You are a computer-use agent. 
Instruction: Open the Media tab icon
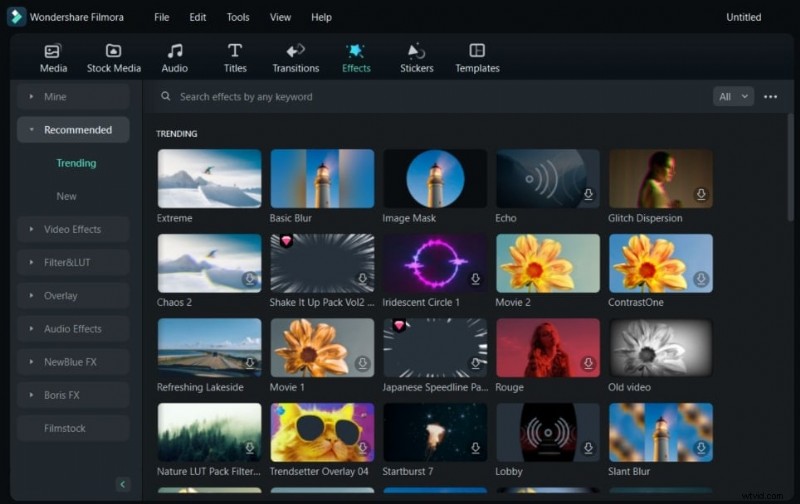pyautogui.click(x=53, y=51)
